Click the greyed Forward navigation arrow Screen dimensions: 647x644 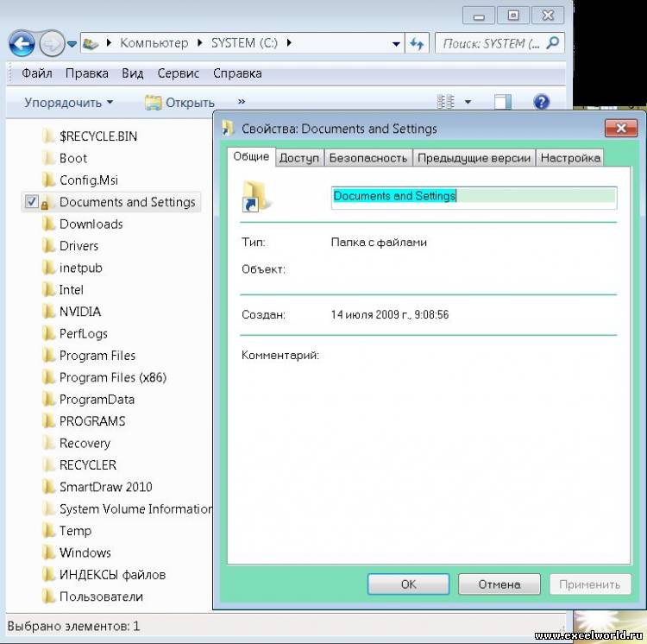52,43
